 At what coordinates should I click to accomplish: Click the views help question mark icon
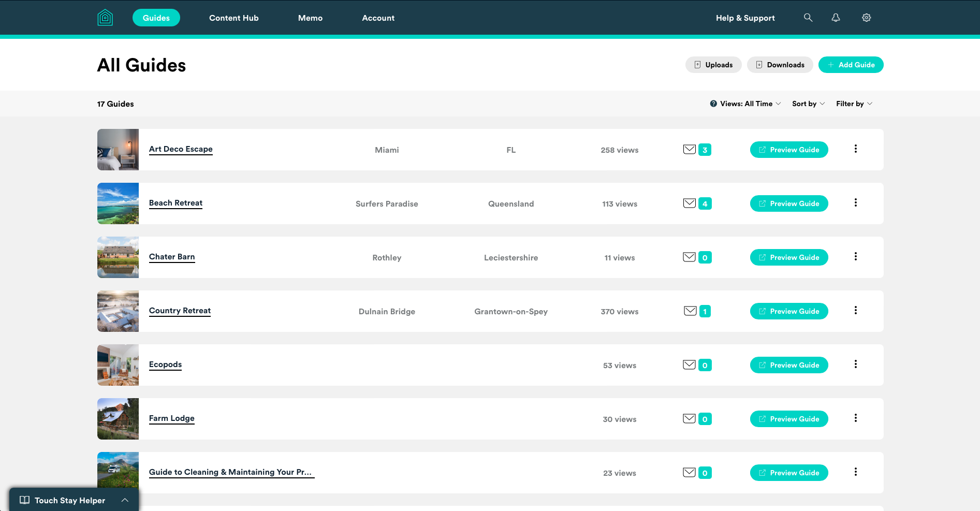pos(713,104)
